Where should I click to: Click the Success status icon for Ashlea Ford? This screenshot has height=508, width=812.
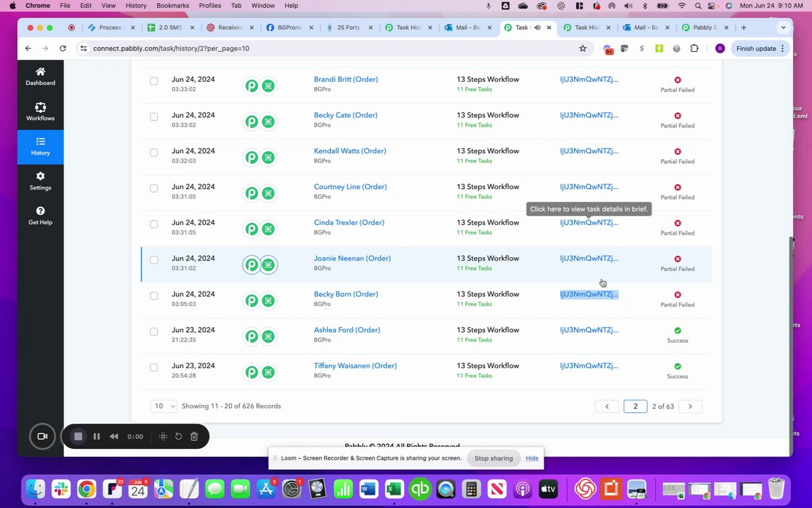pyautogui.click(x=678, y=330)
